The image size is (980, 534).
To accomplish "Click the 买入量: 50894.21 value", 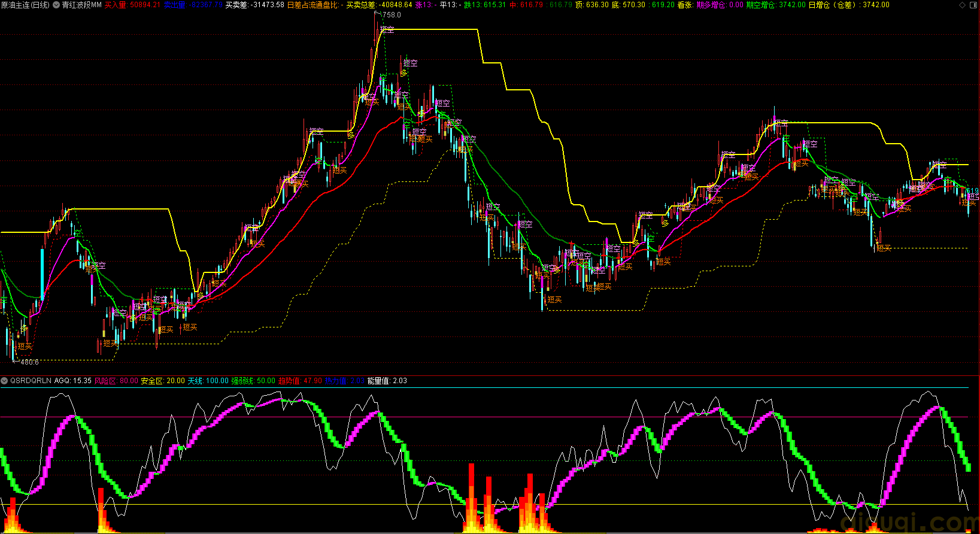I will (x=132, y=5).
